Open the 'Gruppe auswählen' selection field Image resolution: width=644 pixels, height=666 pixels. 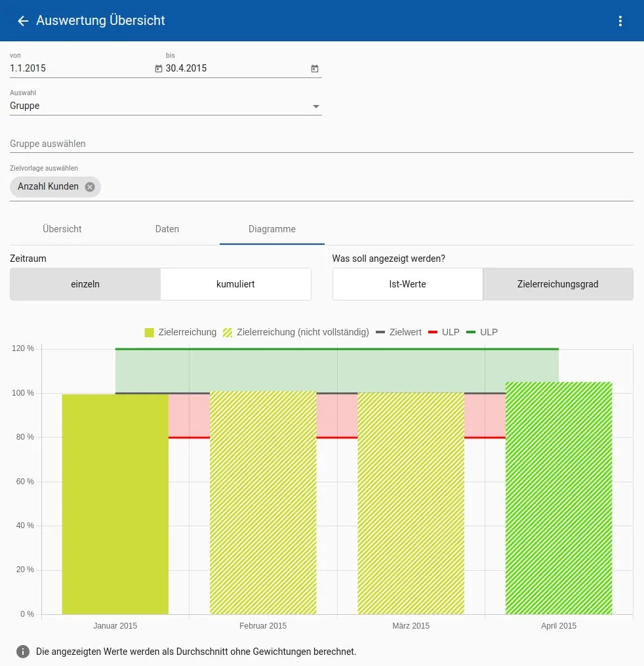point(321,144)
